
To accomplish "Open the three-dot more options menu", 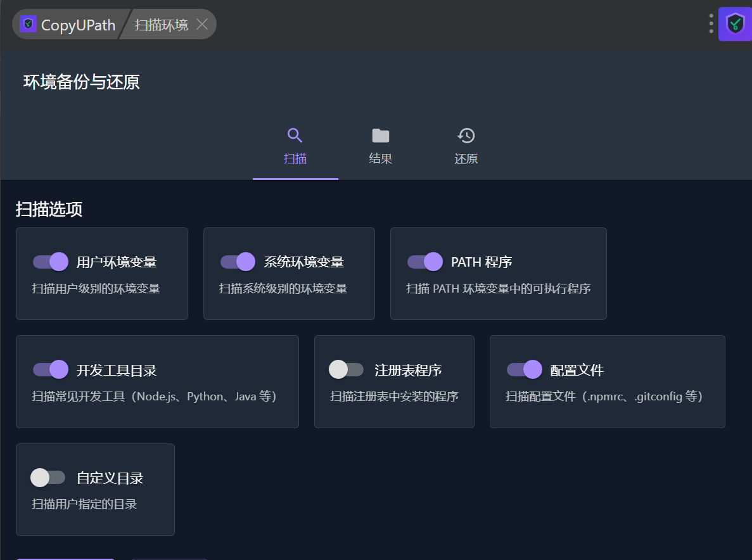I will tap(711, 24).
